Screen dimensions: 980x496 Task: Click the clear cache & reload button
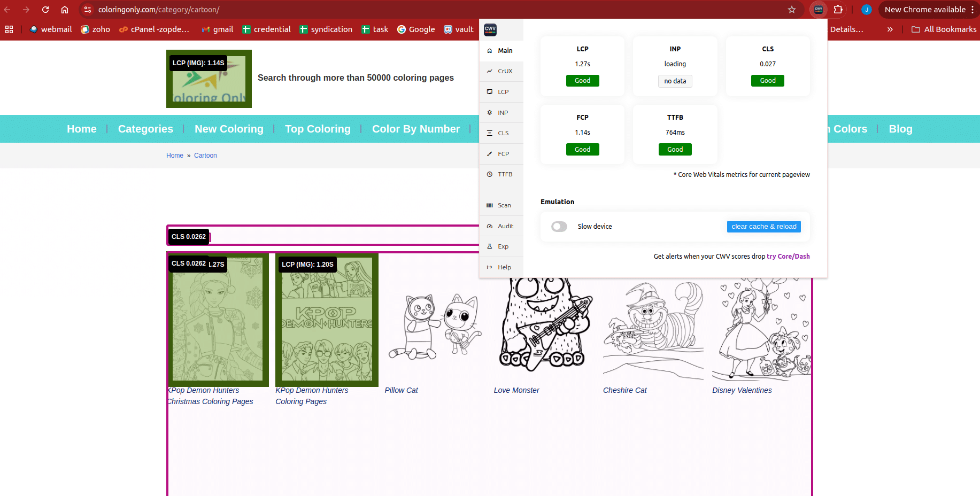[x=763, y=227]
